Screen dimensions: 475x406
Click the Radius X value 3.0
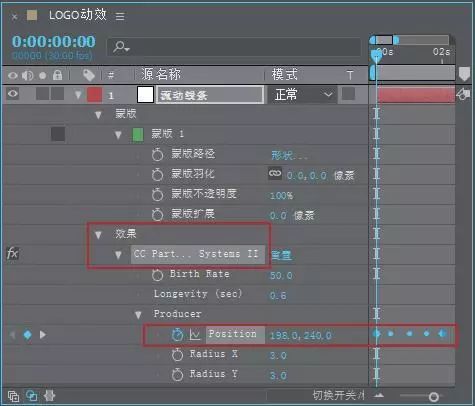click(278, 356)
